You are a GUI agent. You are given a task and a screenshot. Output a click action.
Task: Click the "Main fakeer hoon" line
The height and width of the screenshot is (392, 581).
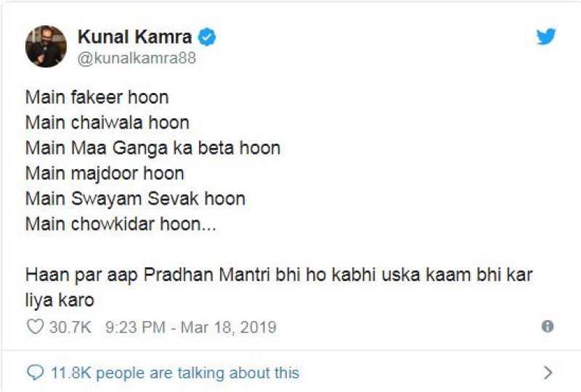pyautogui.click(x=97, y=97)
